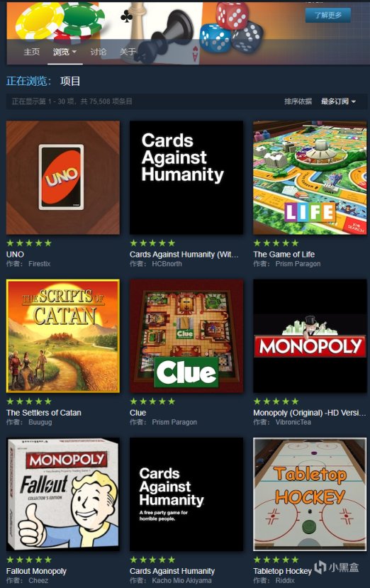Select the Fallout Monopoly box thumbnail
370x588 pixels.
[63, 494]
